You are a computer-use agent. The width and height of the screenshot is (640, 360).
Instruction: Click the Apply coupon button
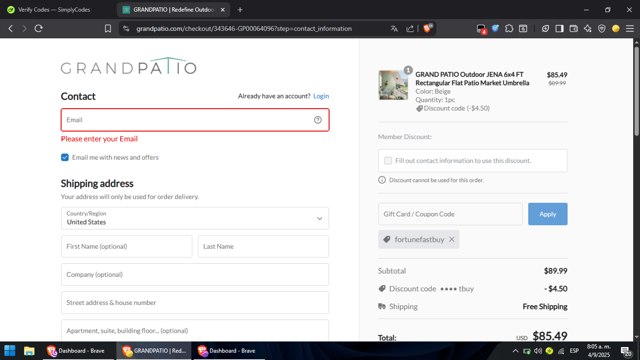click(548, 214)
